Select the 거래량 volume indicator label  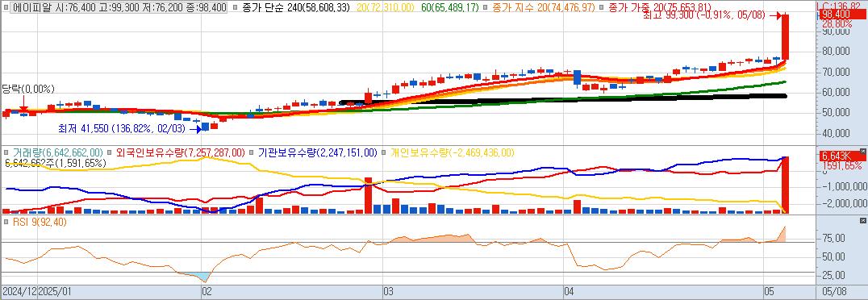click(x=57, y=152)
